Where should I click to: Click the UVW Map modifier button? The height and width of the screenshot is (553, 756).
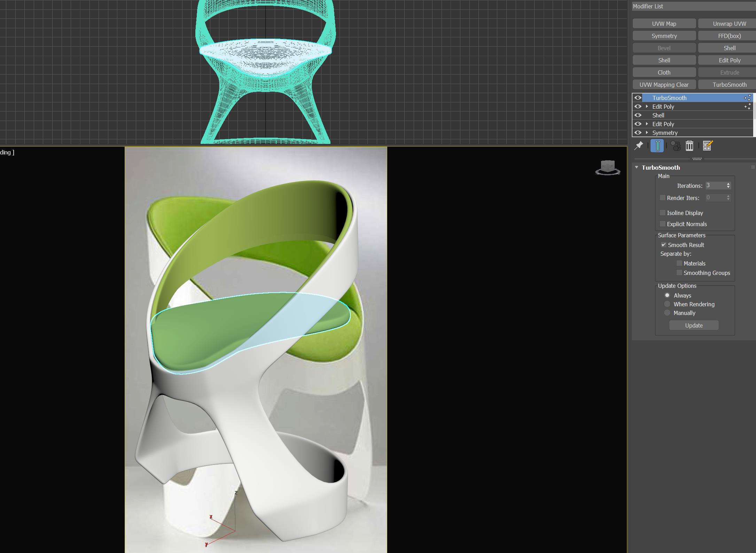[664, 24]
